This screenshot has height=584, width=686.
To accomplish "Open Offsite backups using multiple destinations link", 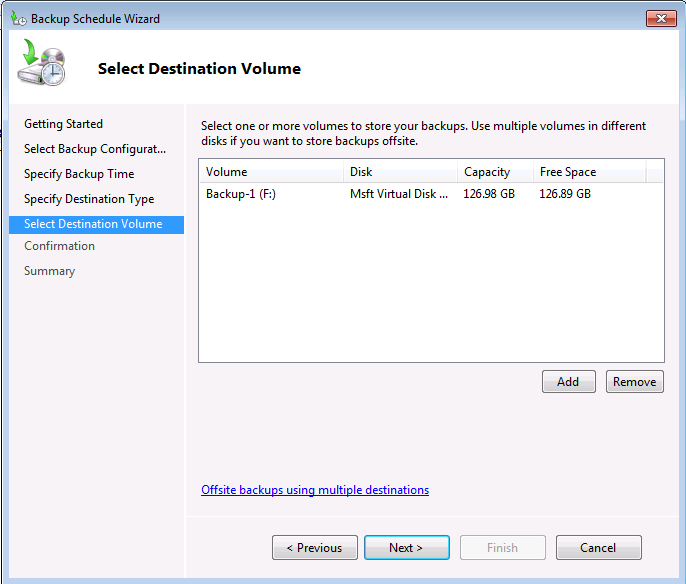I will 315,490.
